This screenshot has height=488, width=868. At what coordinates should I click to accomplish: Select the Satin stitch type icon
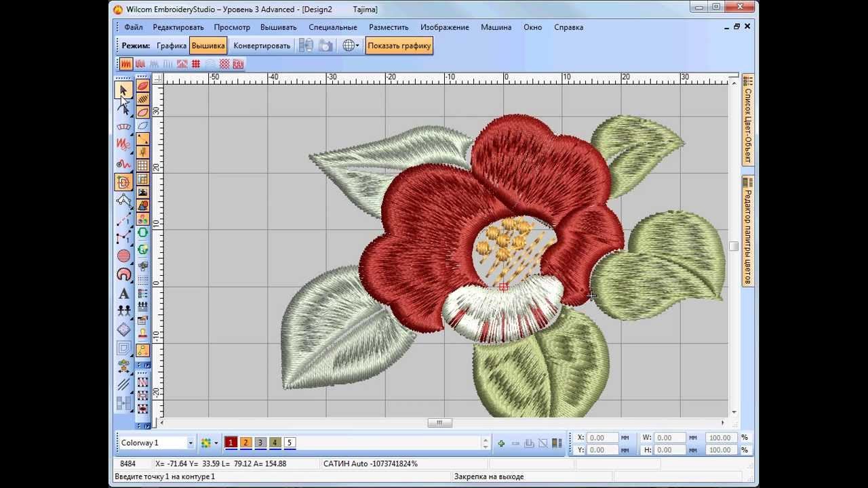tap(126, 64)
